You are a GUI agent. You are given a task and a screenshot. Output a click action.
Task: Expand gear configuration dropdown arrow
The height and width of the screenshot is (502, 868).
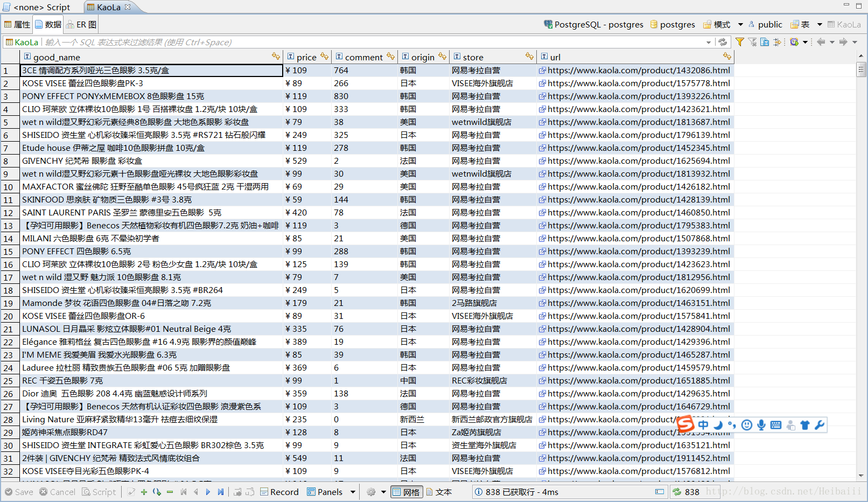tap(383, 492)
